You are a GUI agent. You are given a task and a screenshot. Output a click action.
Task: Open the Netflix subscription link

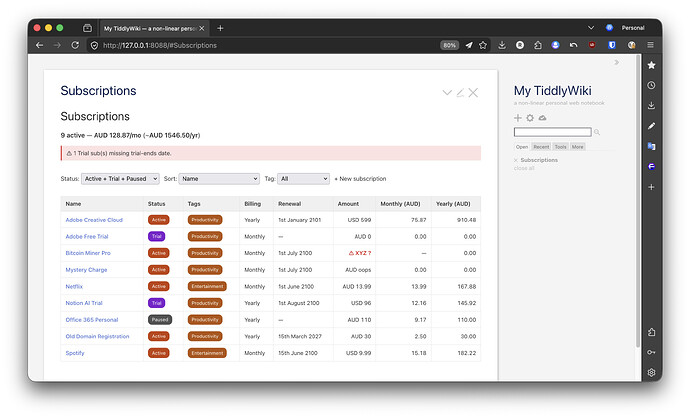pyautogui.click(x=74, y=286)
